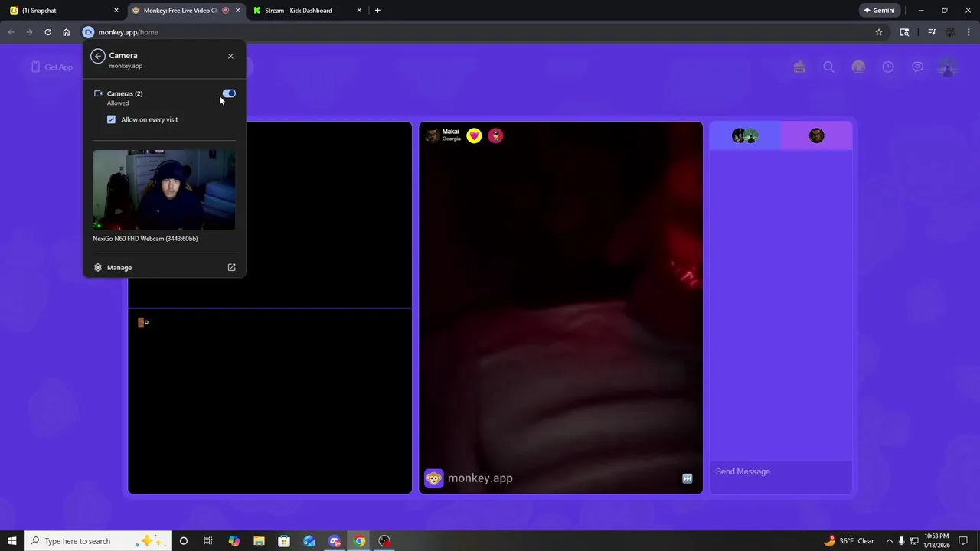Open Chrome three-dot menu
The image size is (980, 551).
point(969,32)
